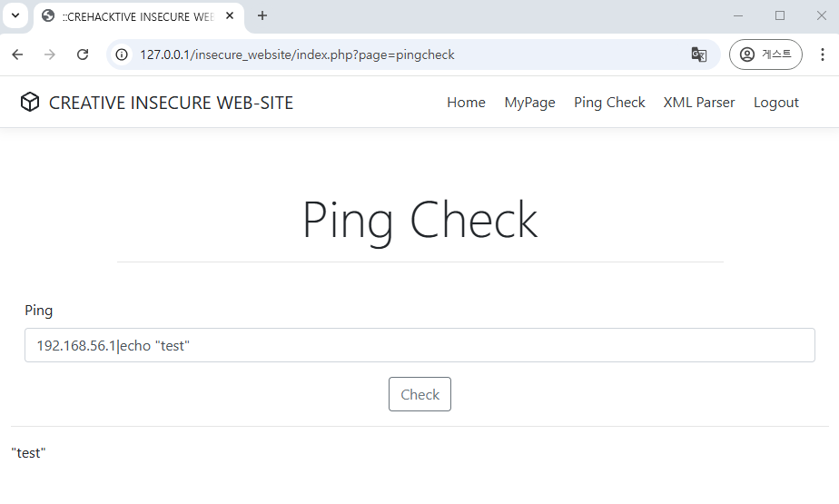Open the guest profile button
The height and width of the screenshot is (504, 839).
[x=765, y=54]
